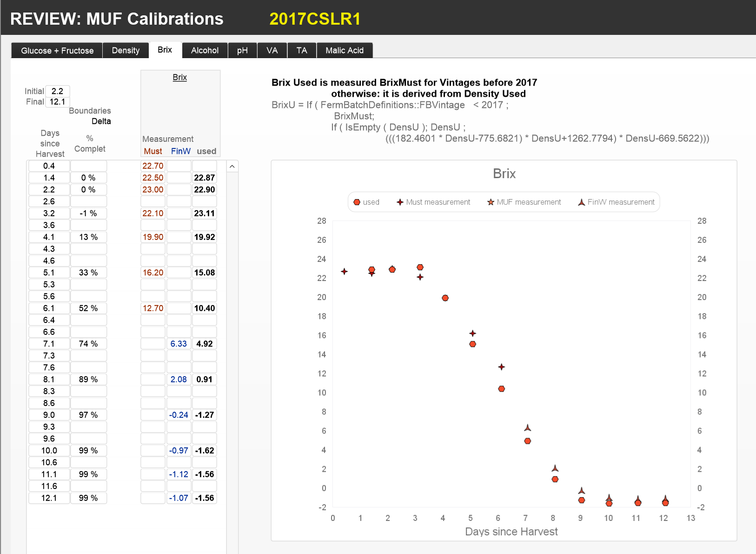The image size is (756, 554).
Task: Click the 97 % complete cell
Action: point(88,415)
